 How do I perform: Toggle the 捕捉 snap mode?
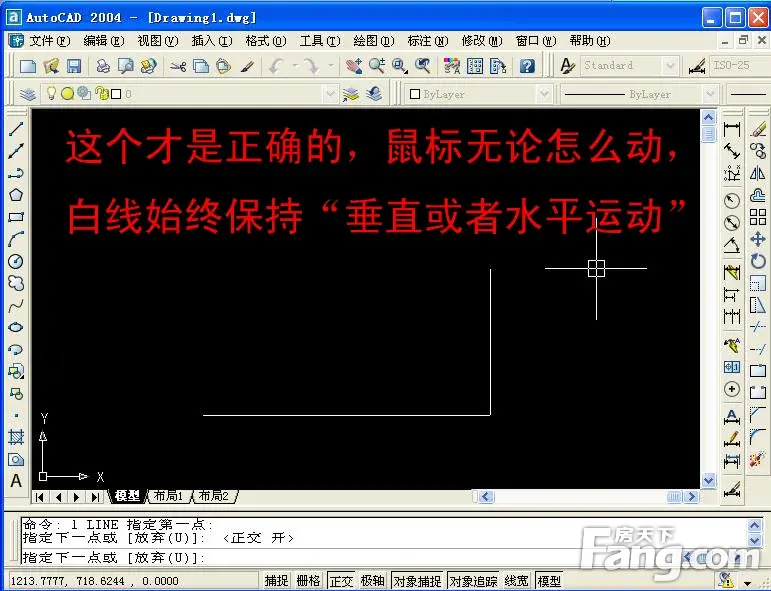276,581
